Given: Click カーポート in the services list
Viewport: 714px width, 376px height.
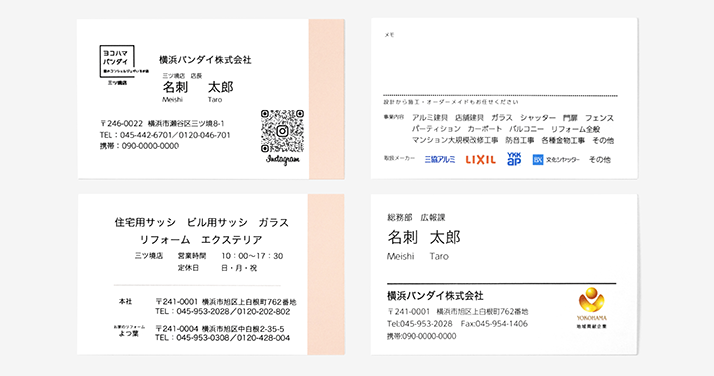Looking at the screenshot, I should coord(484,129).
